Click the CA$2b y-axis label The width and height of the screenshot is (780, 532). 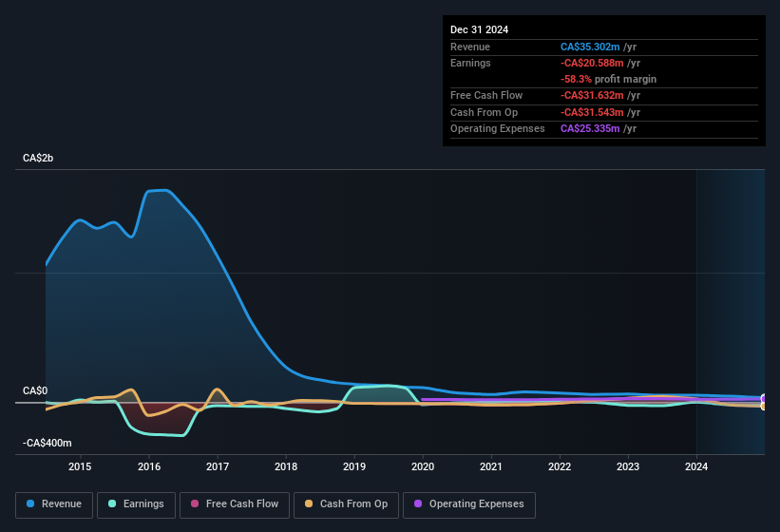point(38,158)
